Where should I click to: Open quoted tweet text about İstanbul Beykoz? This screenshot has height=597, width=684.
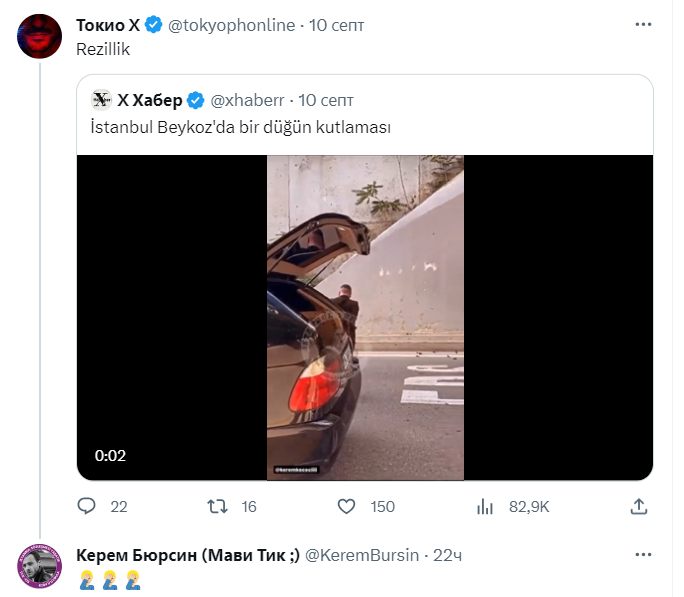(240, 129)
